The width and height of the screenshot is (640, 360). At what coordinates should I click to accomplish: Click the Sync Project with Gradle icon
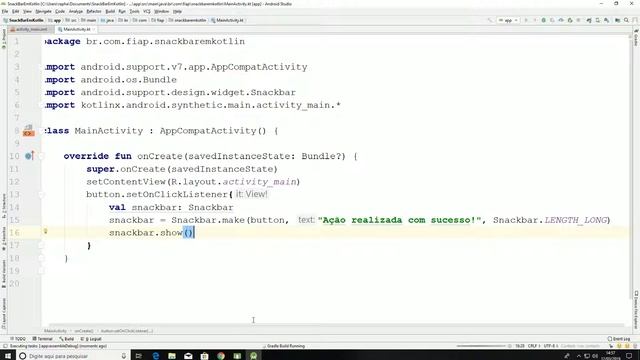point(589,20)
